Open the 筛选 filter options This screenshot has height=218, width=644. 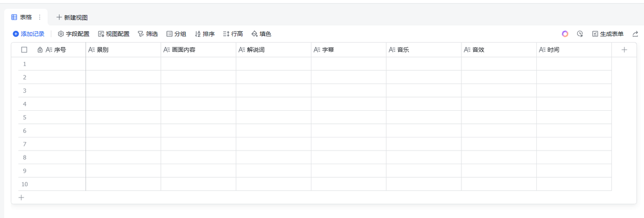[148, 34]
